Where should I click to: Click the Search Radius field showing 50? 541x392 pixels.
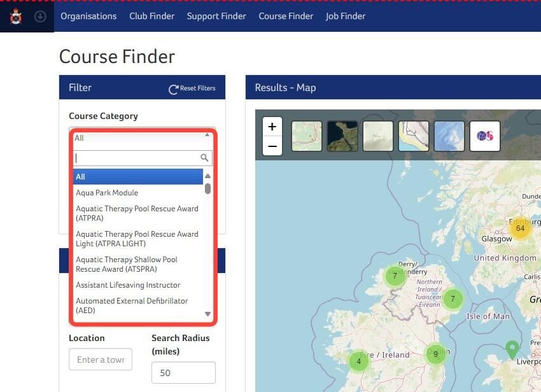pos(183,373)
